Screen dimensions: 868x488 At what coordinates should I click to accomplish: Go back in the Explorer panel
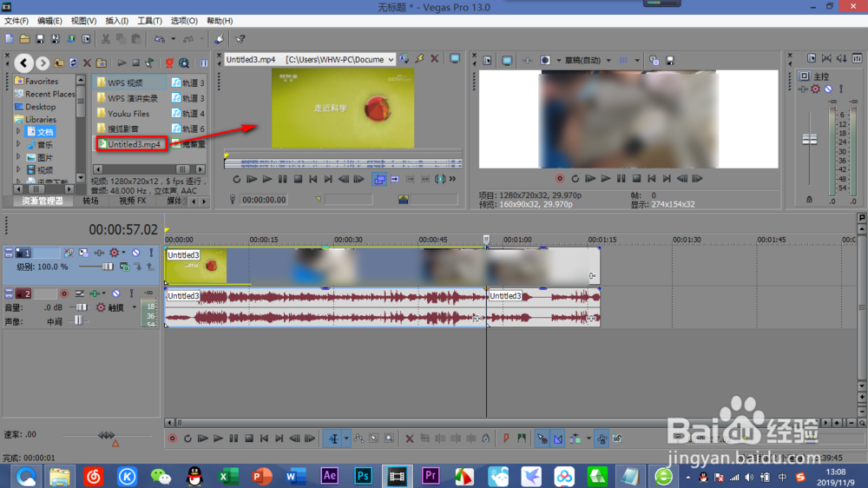(23, 63)
